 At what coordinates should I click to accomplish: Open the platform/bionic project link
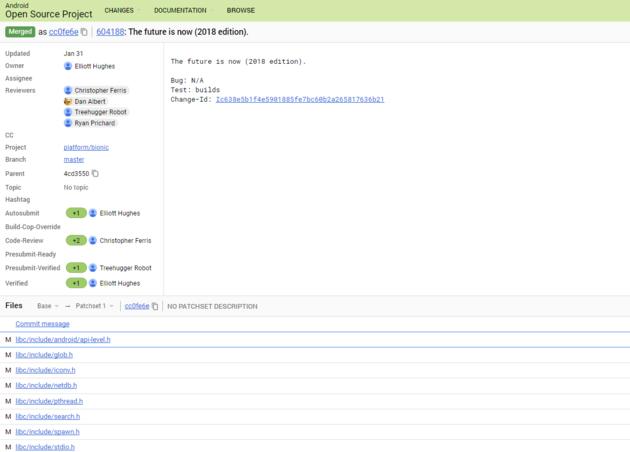(86, 147)
